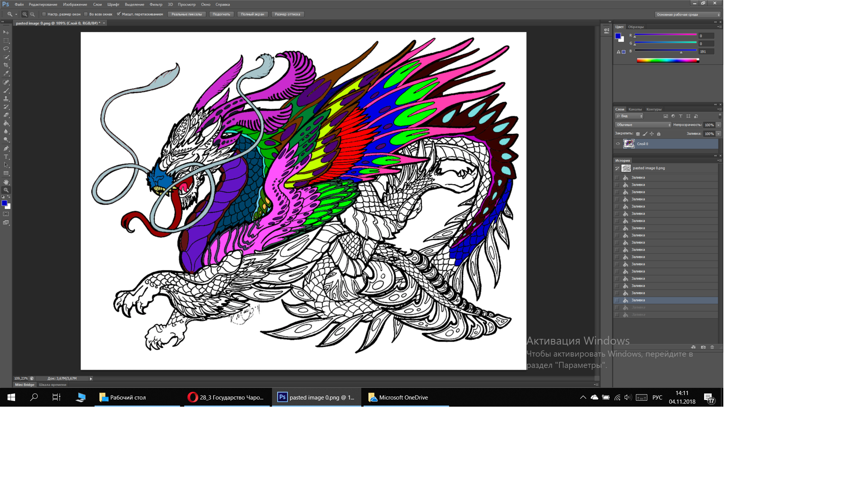Open the "Изображение" menu
Viewport: 868px width, 488px height.
coord(75,5)
